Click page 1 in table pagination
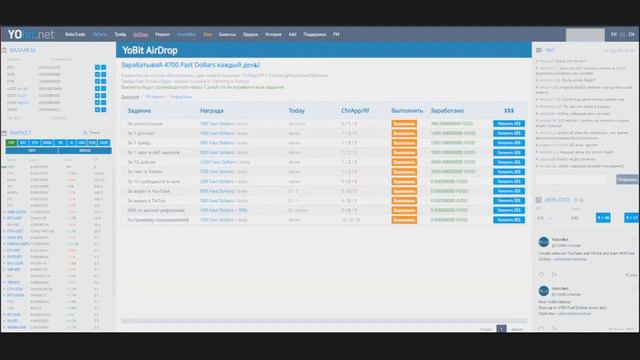Screen dimensions: 640x360 (501, 329)
